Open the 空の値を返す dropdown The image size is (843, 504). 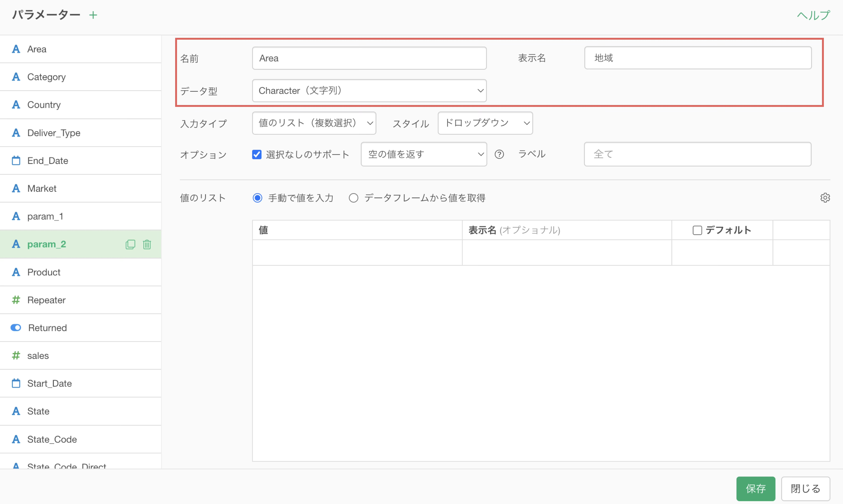tap(423, 154)
